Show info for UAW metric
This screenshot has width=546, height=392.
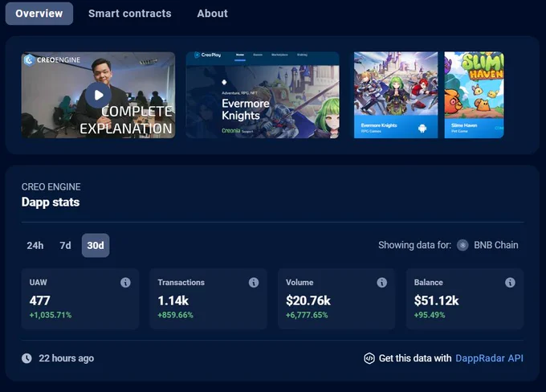[x=125, y=283]
